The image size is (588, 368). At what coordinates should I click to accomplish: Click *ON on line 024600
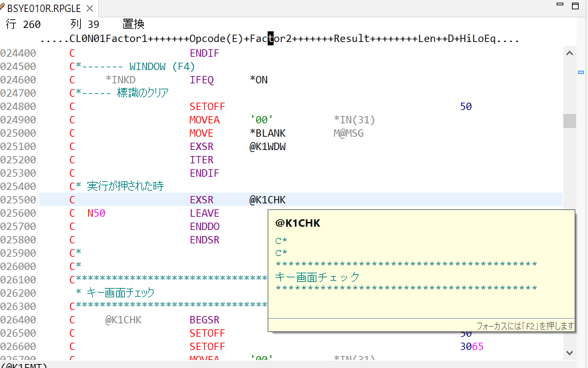point(259,80)
